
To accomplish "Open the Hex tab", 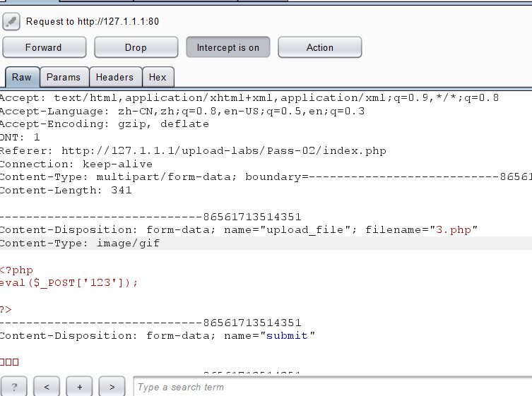I will point(158,78).
